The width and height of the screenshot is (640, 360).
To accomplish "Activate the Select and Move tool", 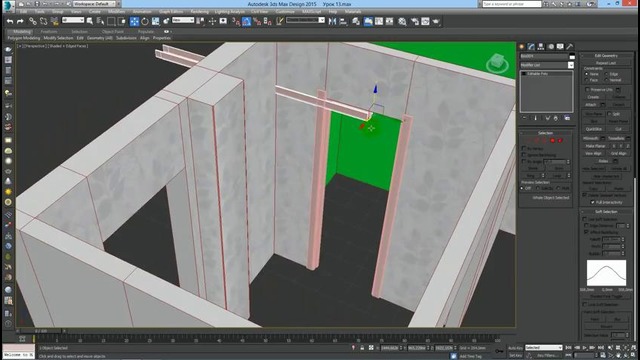I will (134, 21).
